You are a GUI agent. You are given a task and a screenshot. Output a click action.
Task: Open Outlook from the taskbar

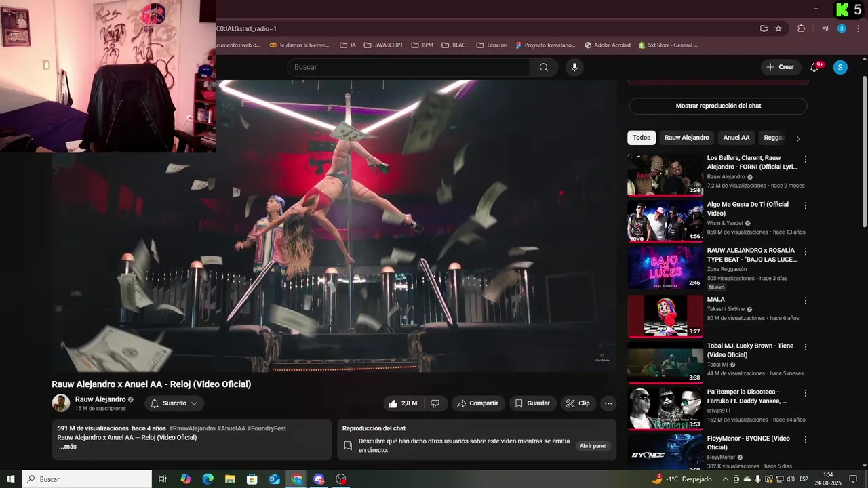[275, 479]
